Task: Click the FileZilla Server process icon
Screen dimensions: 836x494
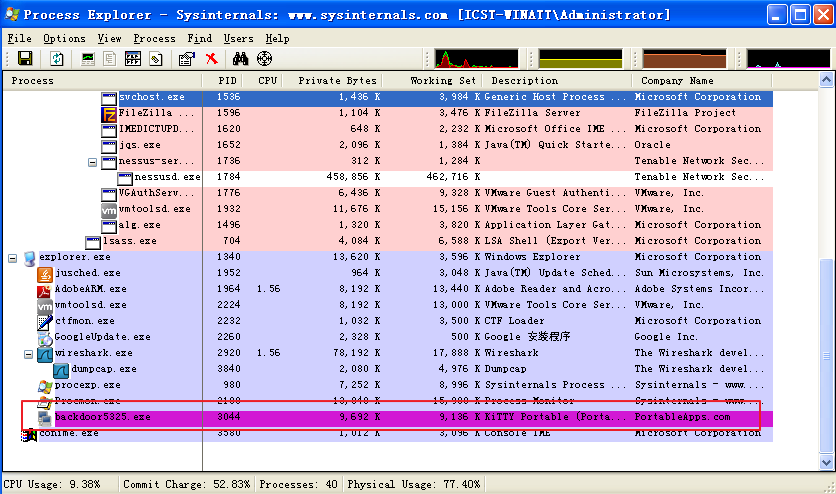Action: click(109, 114)
